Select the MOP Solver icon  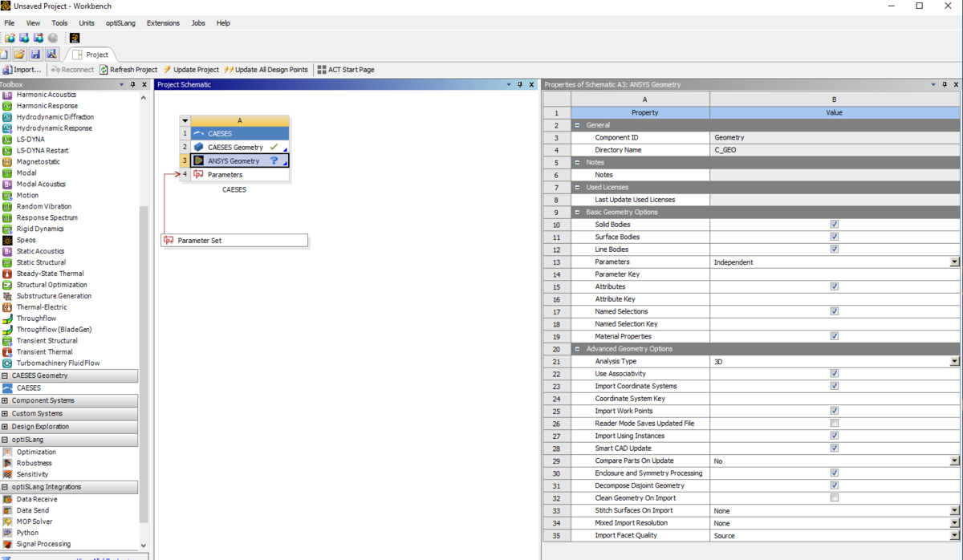pyautogui.click(x=7, y=522)
